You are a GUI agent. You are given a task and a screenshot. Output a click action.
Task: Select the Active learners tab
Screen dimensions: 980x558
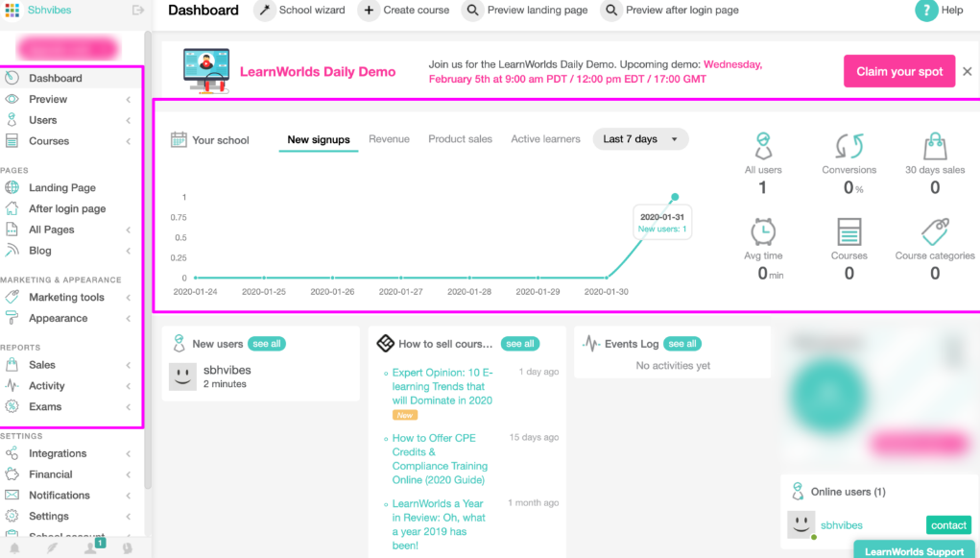click(x=545, y=139)
